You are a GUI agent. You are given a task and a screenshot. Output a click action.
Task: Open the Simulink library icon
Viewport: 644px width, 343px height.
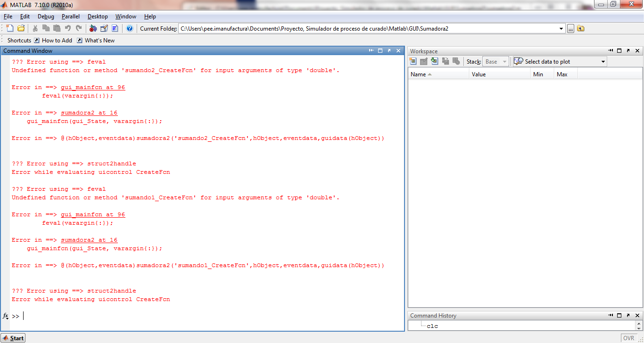[x=93, y=28]
